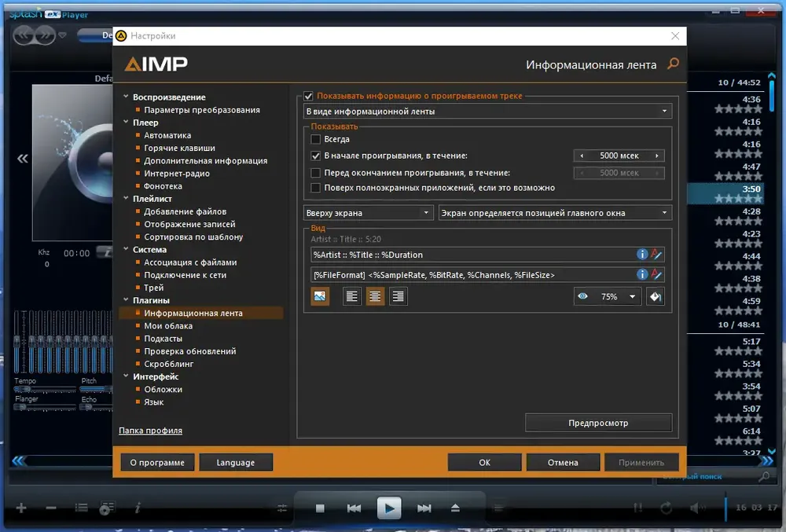
Task: Select left text alignment icon
Action: click(352, 296)
